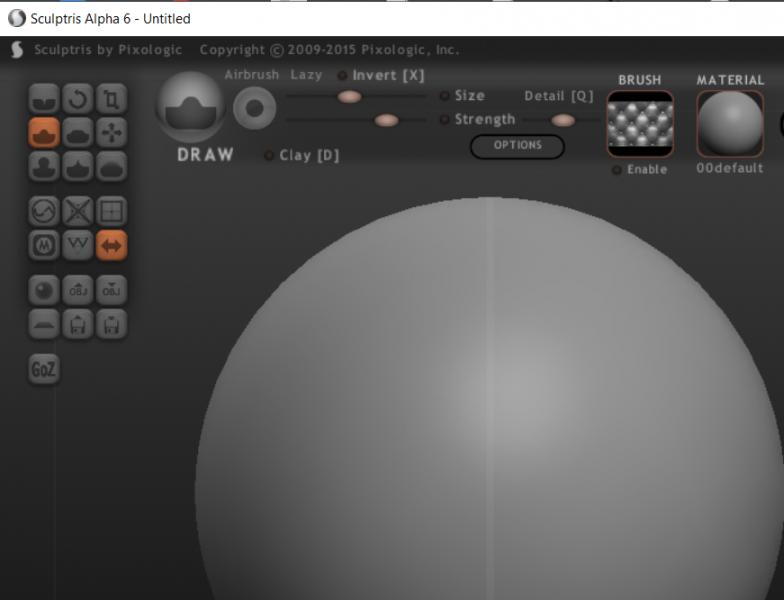784x600 pixels.
Task: Click the GoZ button
Action: click(44, 369)
